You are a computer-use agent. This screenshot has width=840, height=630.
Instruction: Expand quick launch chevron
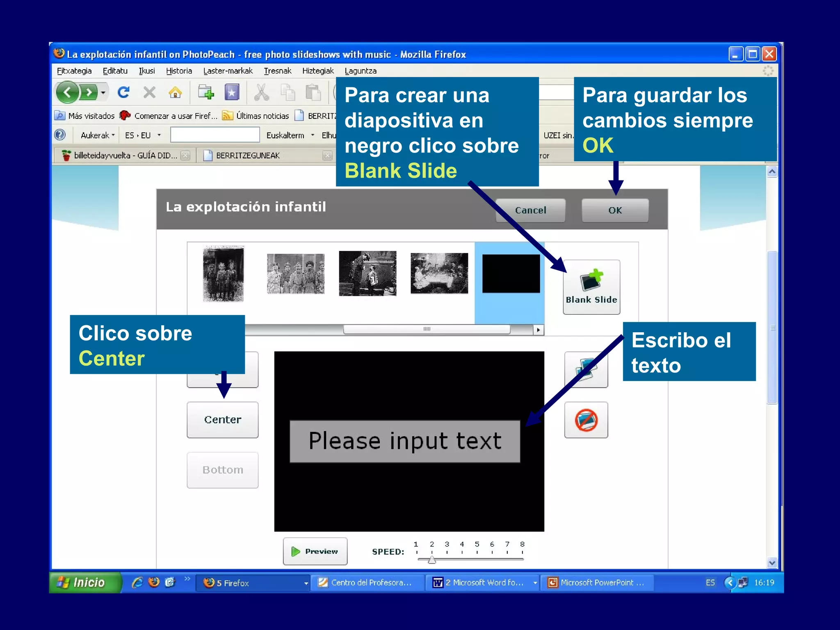coord(187,579)
